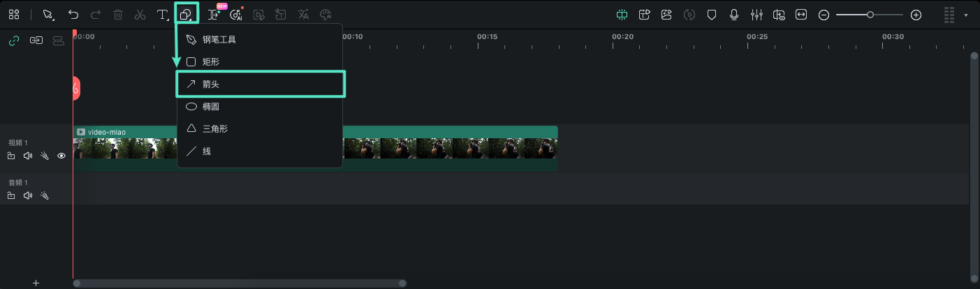The height and width of the screenshot is (289, 980).
Task: Fit the timeline with the double-arrow icon
Action: [801, 14]
